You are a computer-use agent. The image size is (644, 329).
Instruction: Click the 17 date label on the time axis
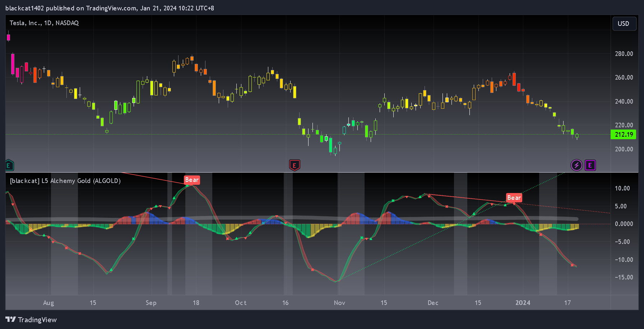[x=567, y=303]
